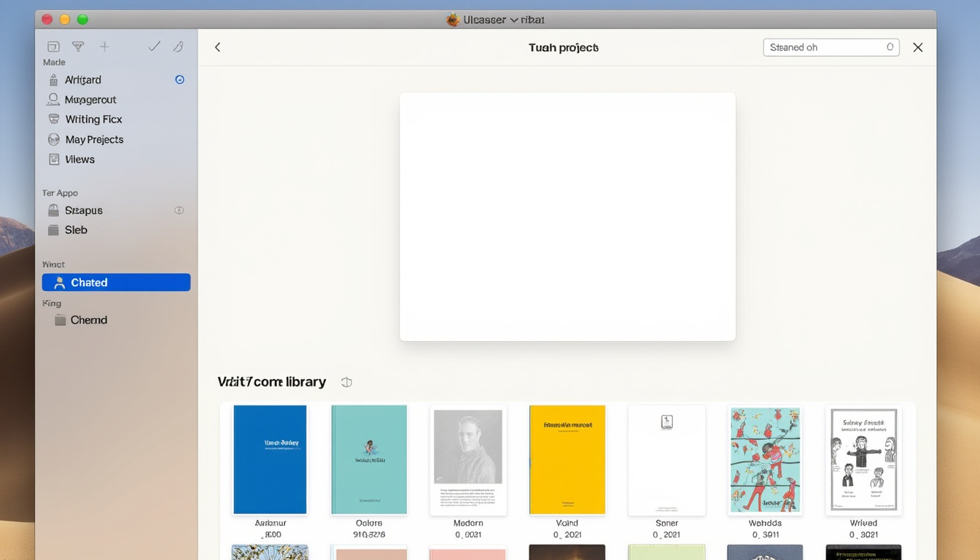This screenshot has width=980, height=560.
Task: Click the add new item plus button
Action: [x=104, y=45]
